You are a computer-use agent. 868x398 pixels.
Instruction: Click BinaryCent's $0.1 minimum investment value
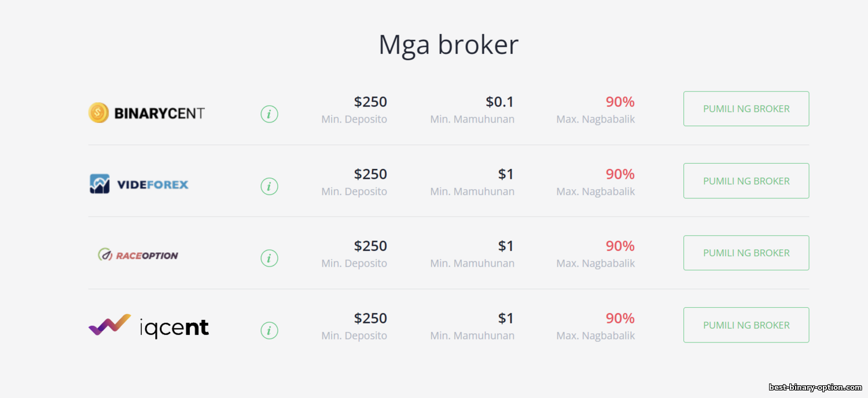click(x=499, y=102)
